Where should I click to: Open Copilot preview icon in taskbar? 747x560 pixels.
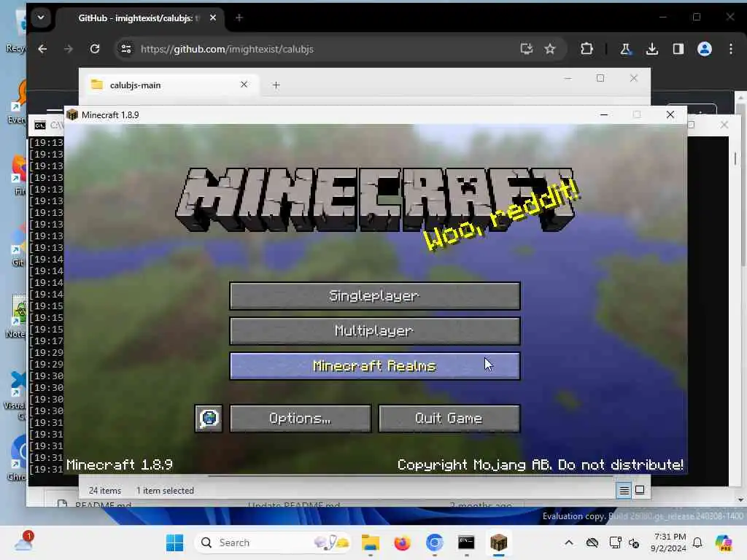click(x=724, y=542)
